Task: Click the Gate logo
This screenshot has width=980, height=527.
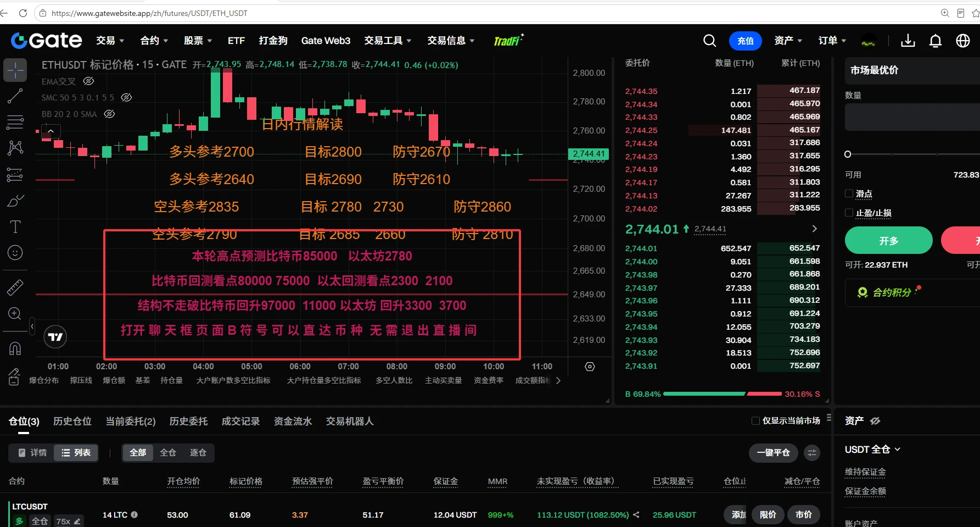Action: (x=47, y=40)
